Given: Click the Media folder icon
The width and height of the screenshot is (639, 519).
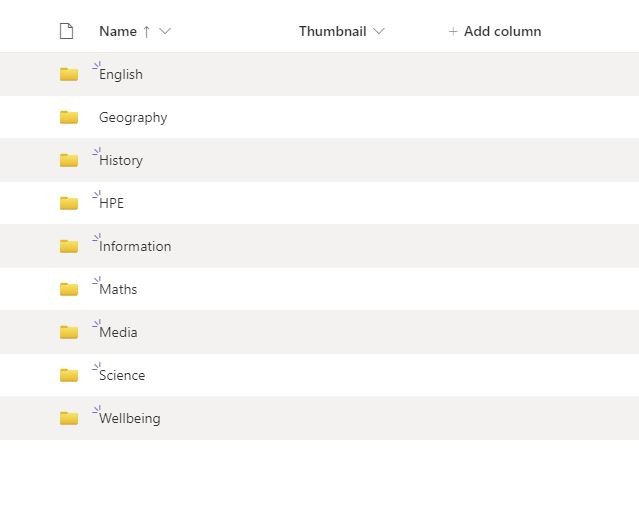Looking at the screenshot, I should [x=69, y=332].
